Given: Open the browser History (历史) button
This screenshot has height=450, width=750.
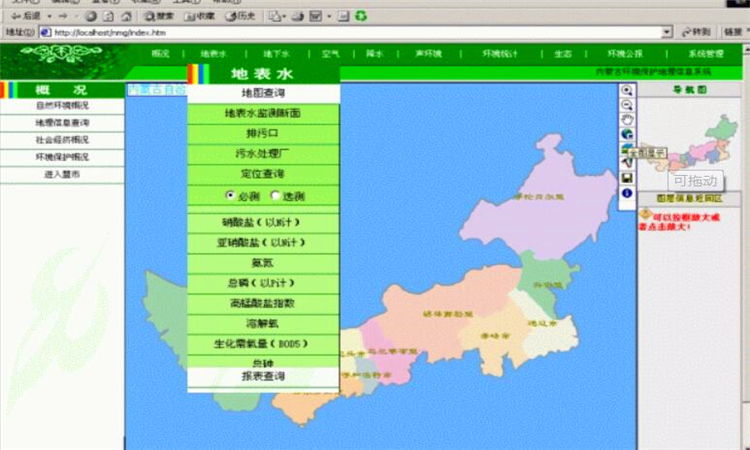Looking at the screenshot, I should pos(241,16).
